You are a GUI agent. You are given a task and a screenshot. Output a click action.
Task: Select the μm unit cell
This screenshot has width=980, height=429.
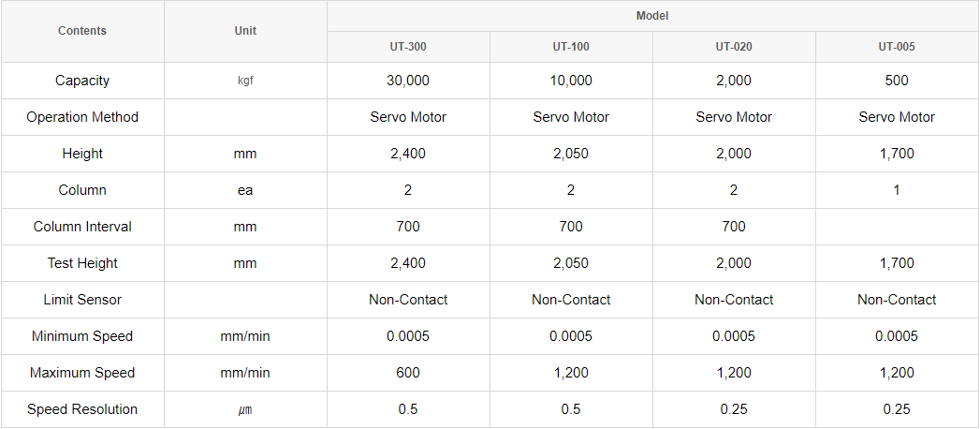(x=245, y=410)
